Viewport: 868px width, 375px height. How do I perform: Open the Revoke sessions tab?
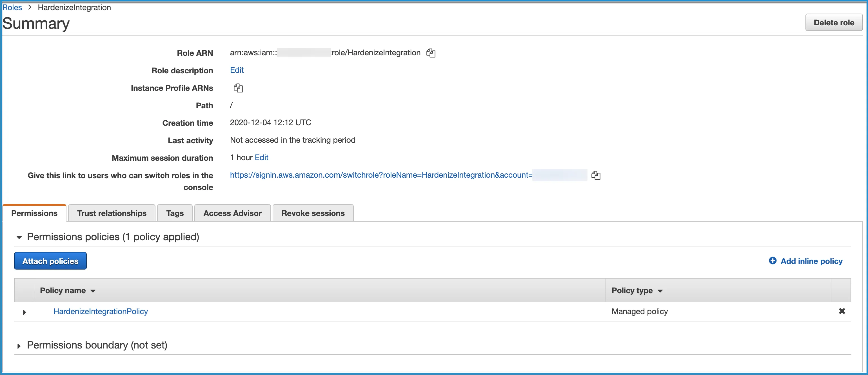coord(313,213)
